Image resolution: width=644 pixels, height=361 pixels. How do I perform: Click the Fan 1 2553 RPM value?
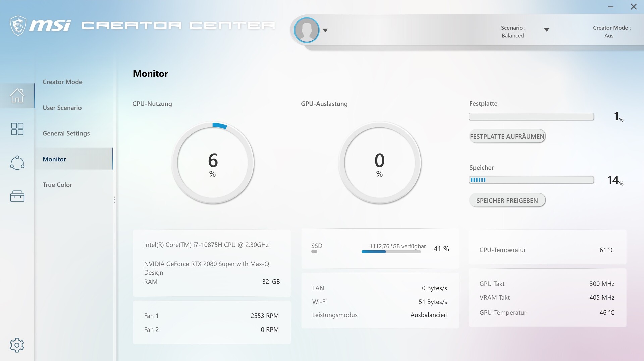pyautogui.click(x=265, y=316)
